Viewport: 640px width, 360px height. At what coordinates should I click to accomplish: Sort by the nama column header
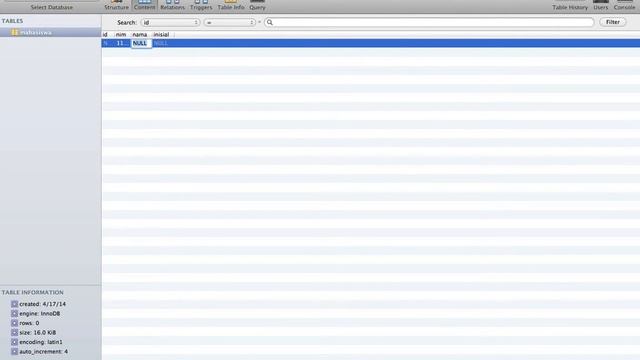coord(140,35)
